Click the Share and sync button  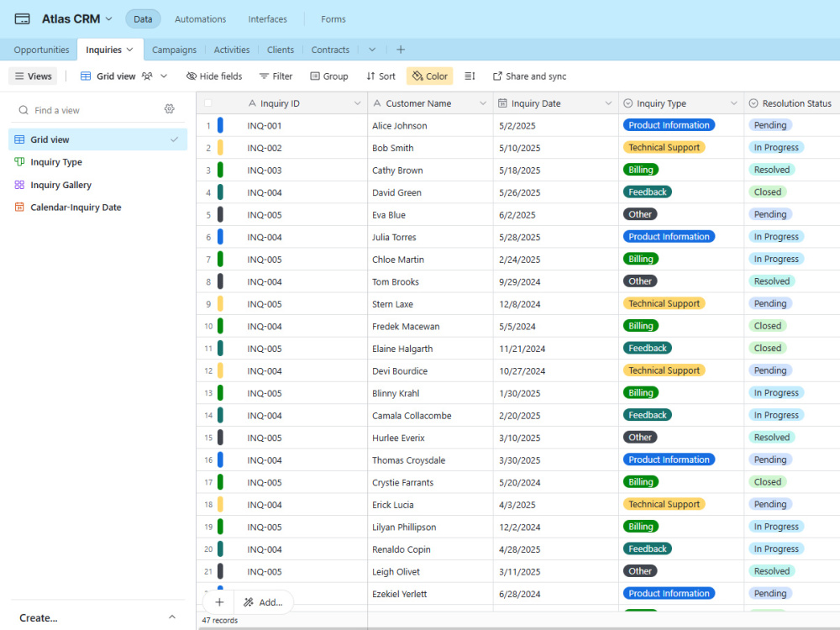pyautogui.click(x=529, y=76)
